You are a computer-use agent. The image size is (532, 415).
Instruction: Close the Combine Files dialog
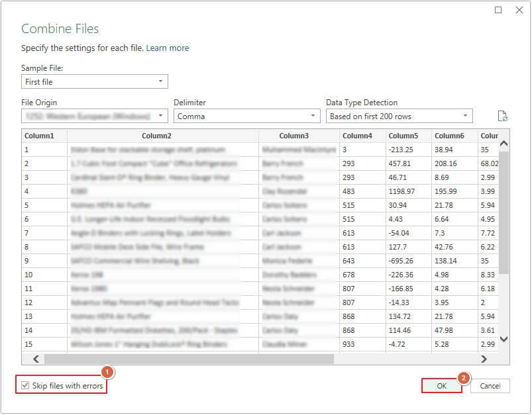click(x=518, y=10)
